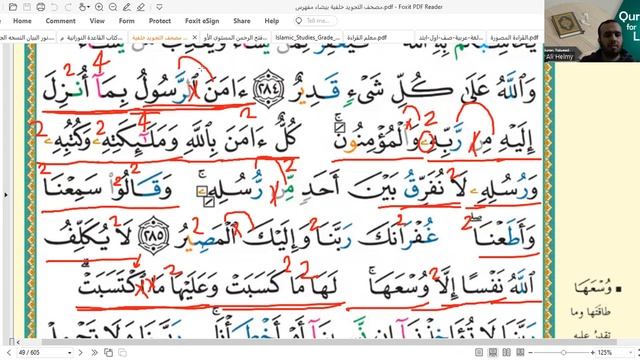
Task: Click the Print icon
Action: point(40,7)
